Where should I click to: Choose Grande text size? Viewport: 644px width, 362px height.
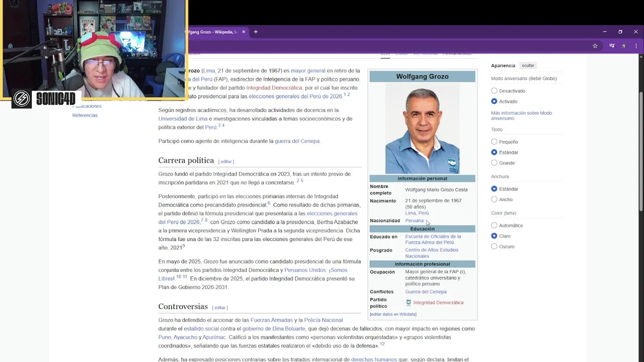tap(494, 163)
